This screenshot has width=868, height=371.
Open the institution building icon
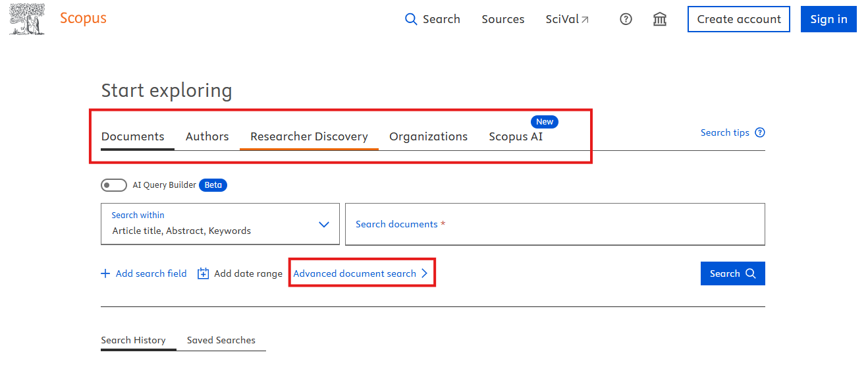(x=659, y=19)
